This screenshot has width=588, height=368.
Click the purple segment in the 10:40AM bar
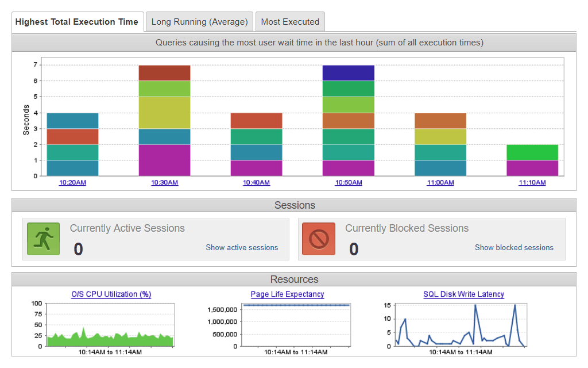256,168
